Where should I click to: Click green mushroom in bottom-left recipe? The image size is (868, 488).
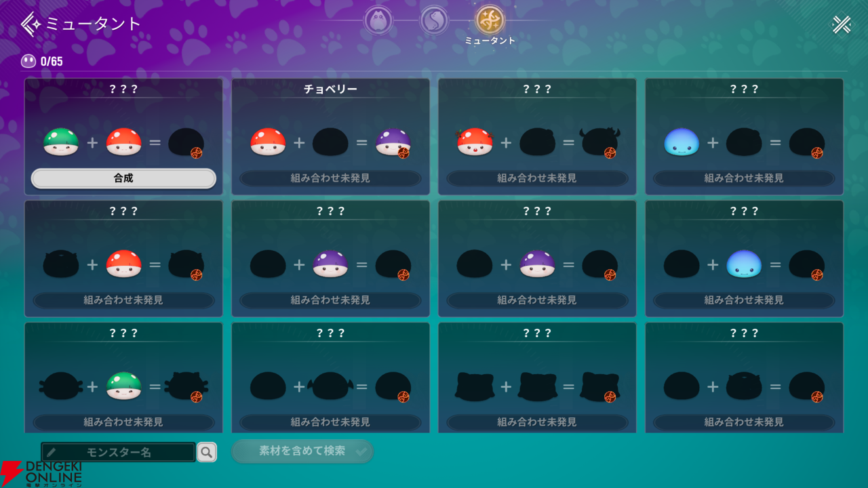[x=124, y=386]
